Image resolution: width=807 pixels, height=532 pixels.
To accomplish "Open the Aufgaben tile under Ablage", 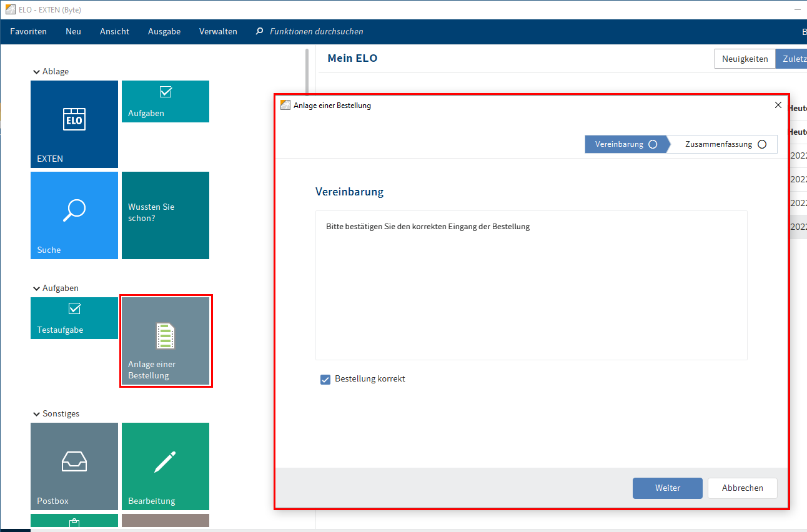I will [x=166, y=101].
